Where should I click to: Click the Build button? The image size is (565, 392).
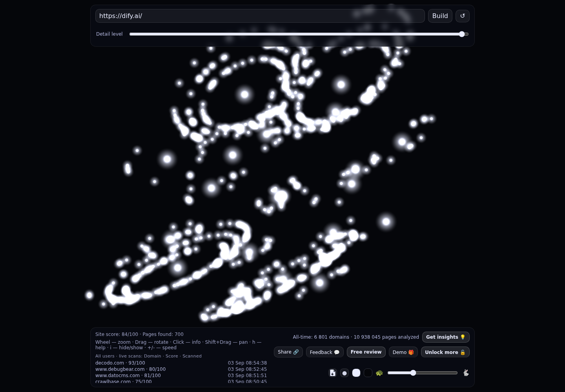click(x=440, y=16)
